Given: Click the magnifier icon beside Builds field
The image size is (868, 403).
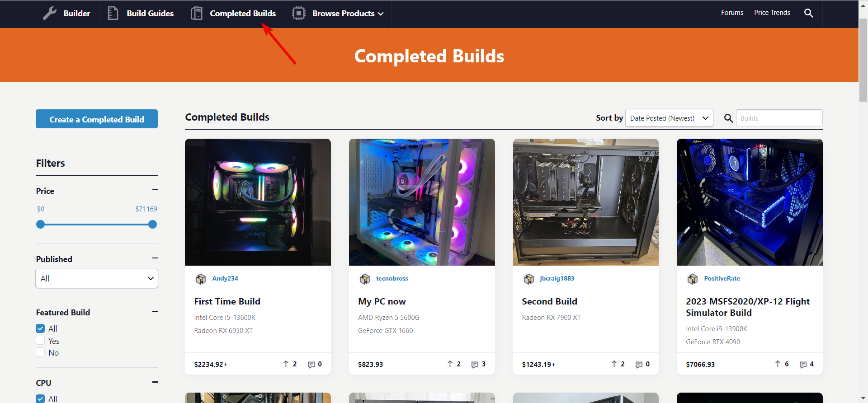Looking at the screenshot, I should 728,118.
